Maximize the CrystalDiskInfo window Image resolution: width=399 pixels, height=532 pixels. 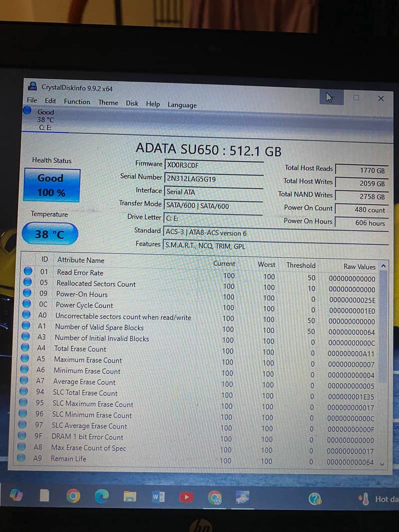(356, 98)
